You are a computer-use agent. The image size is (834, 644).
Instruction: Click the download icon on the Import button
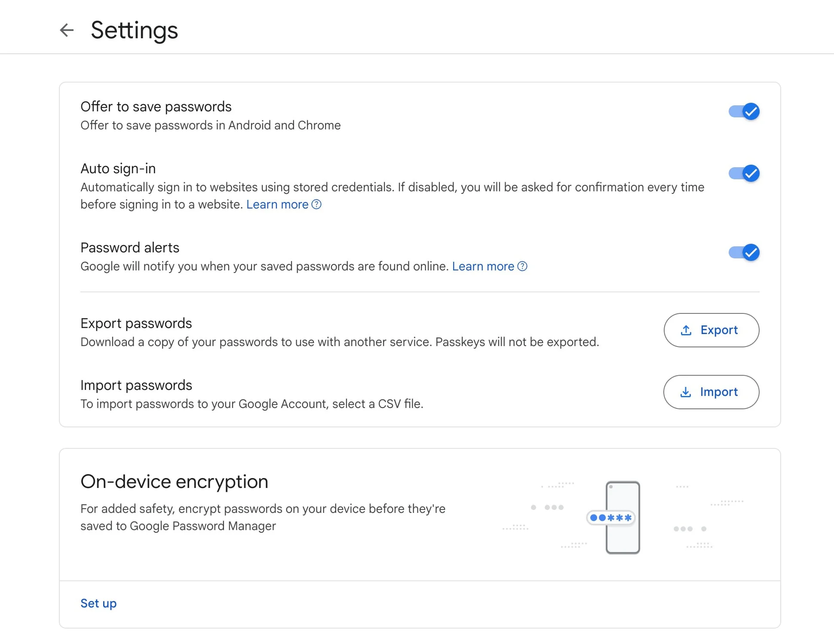coord(687,392)
